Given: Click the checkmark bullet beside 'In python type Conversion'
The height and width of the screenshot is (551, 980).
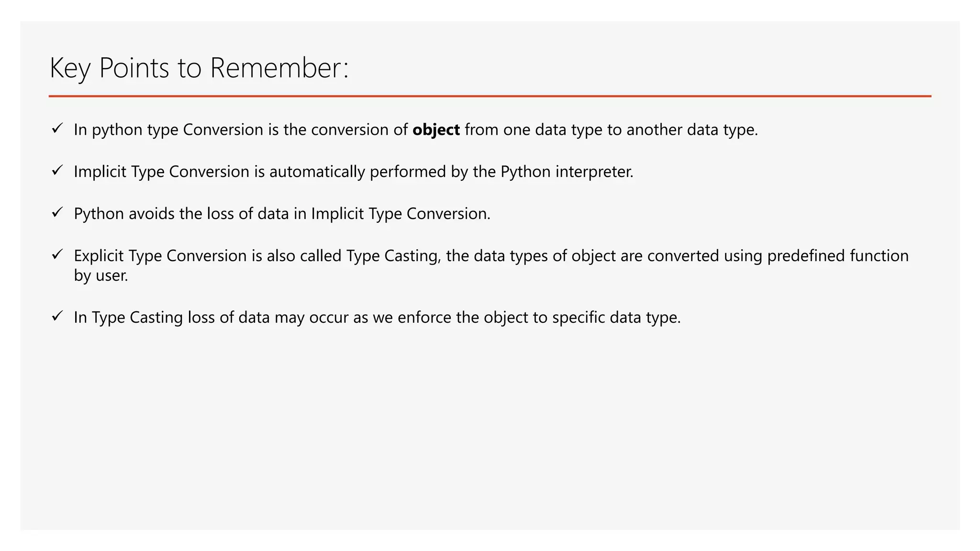Looking at the screenshot, I should point(57,128).
